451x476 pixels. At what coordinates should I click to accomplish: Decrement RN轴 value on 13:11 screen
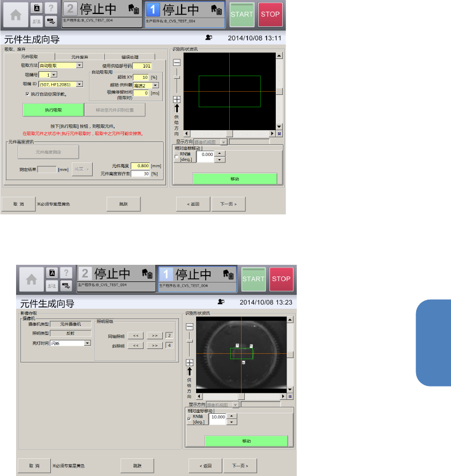[220, 160]
